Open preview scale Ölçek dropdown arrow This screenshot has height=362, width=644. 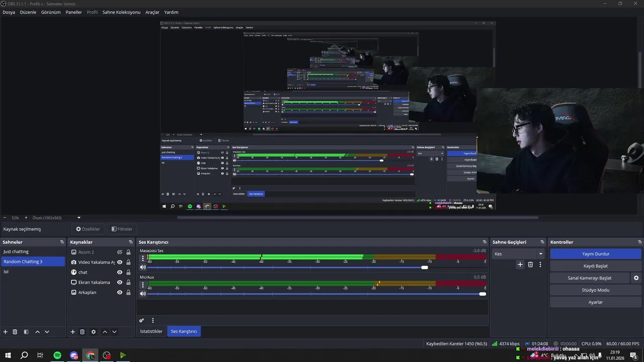point(79,218)
